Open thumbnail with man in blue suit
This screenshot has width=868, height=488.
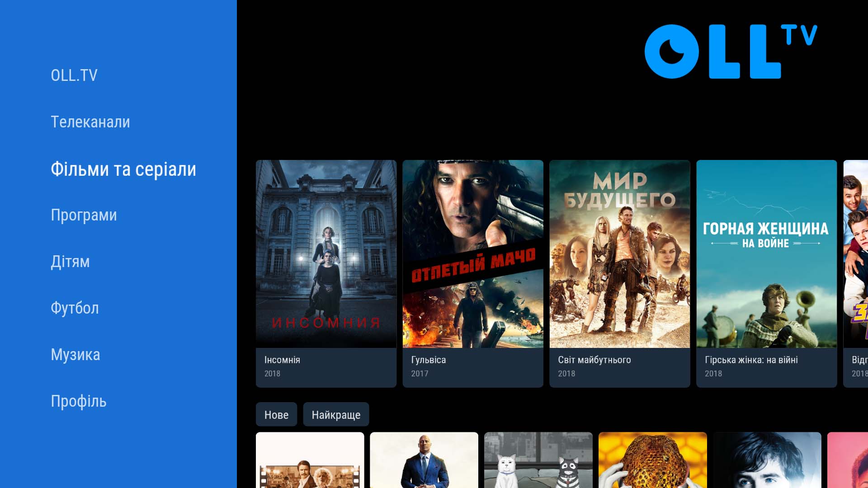tap(424, 460)
